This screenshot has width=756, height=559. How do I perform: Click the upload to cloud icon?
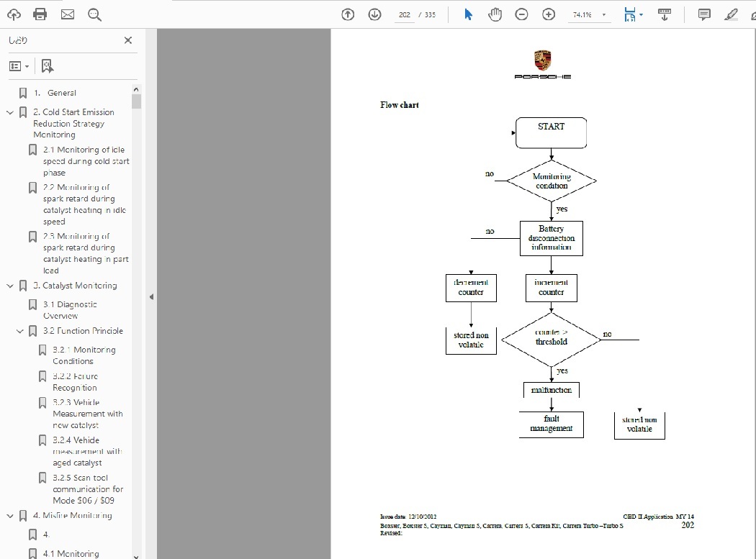click(14, 14)
